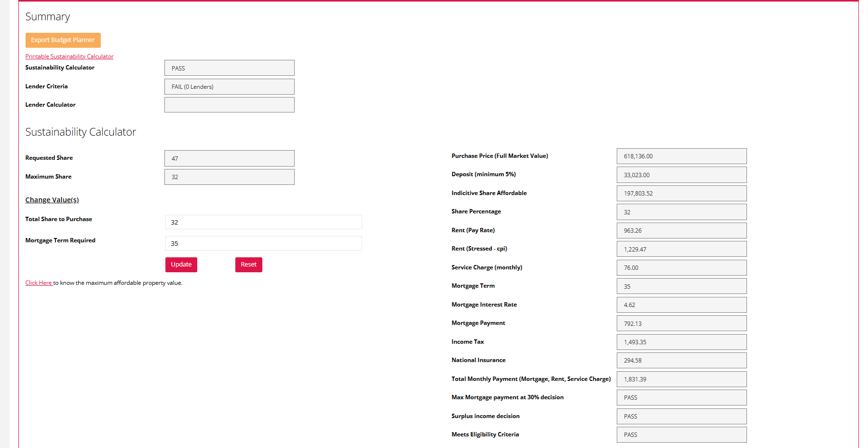This screenshot has height=448, width=868.
Task: Click the Indicitive Share Affordable field
Action: coord(681,194)
